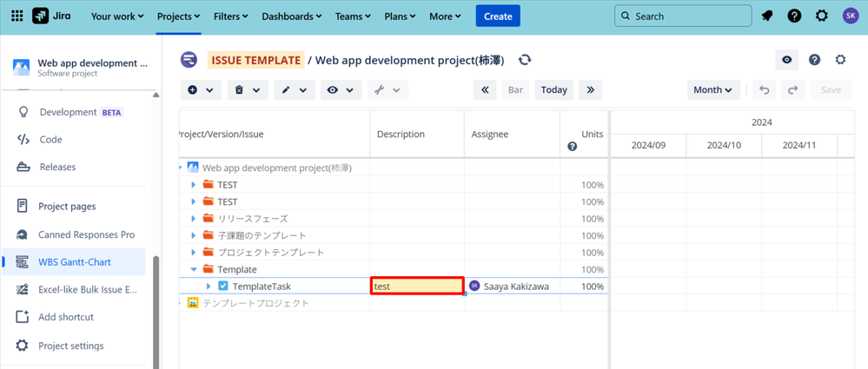Click the undo arrow in Gantt toolbar
This screenshot has height=369, width=868.
(765, 89)
